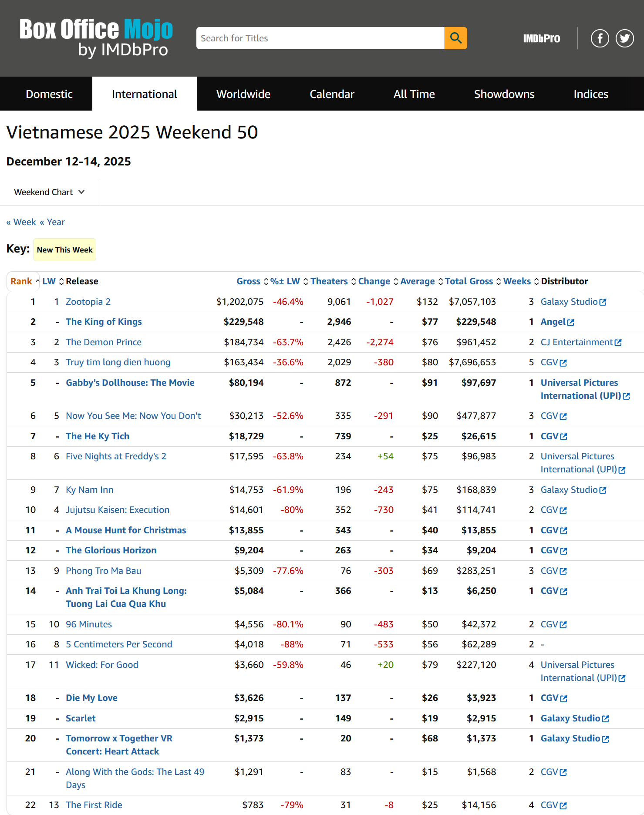Image resolution: width=644 pixels, height=815 pixels.
Task: Sort by Rank column arrow
Action: [x=37, y=281]
